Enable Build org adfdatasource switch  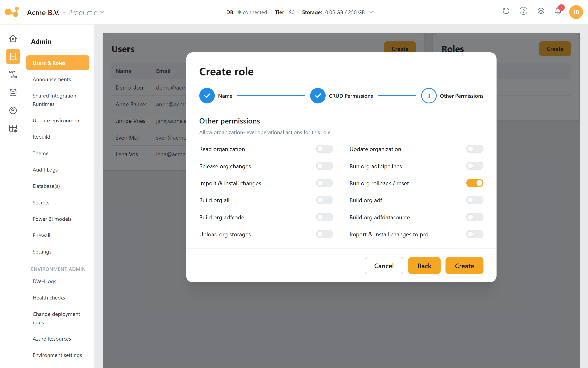(x=474, y=217)
